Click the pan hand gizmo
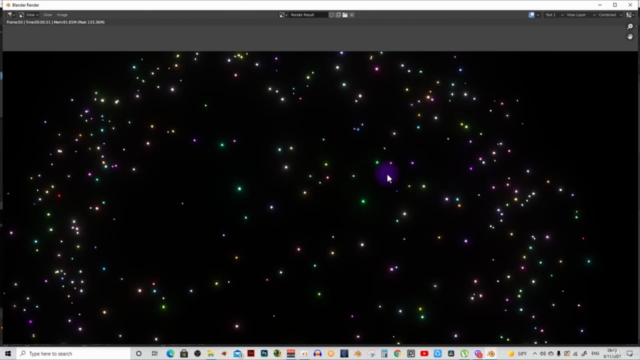Image resolution: width=640 pixels, height=360 pixels. pos(630,37)
